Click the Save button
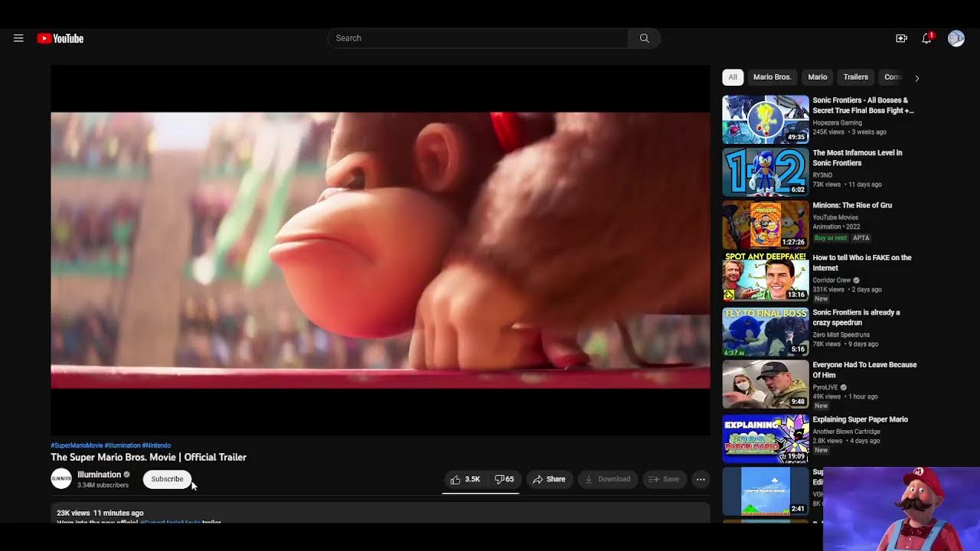The image size is (980, 551). click(664, 479)
